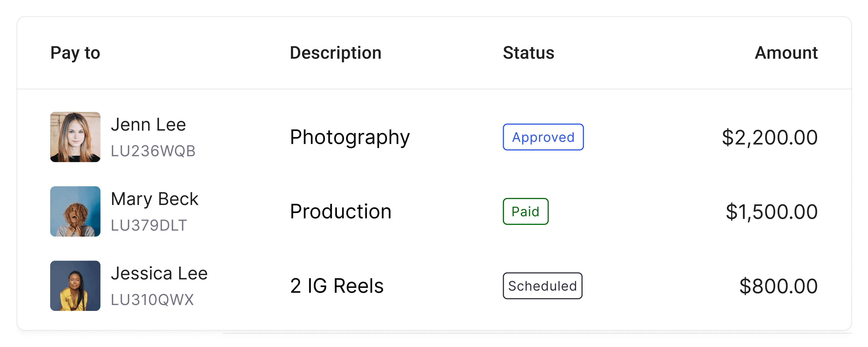
Task: Click the Approved status badge
Action: [543, 137]
